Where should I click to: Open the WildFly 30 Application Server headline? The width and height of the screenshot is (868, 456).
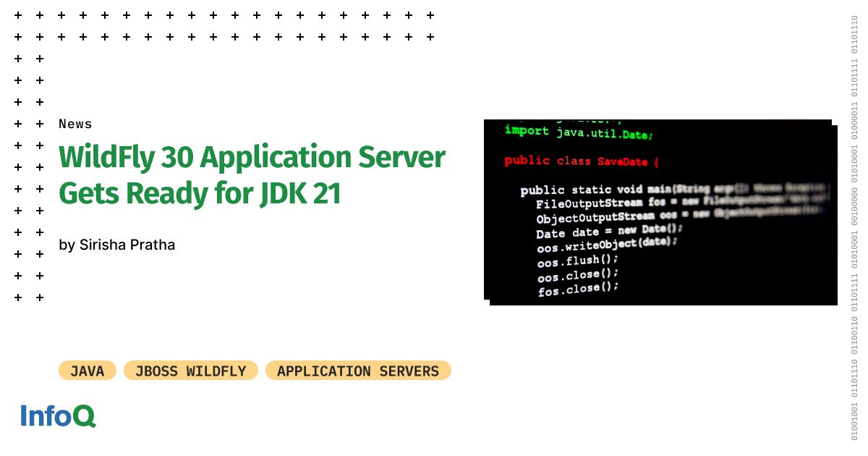click(252, 176)
